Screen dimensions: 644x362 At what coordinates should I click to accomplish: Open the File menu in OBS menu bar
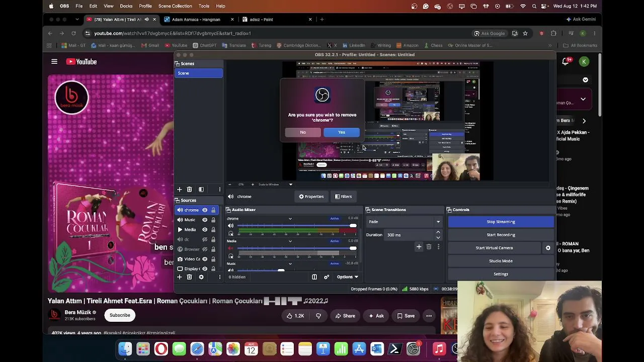[x=79, y=6]
